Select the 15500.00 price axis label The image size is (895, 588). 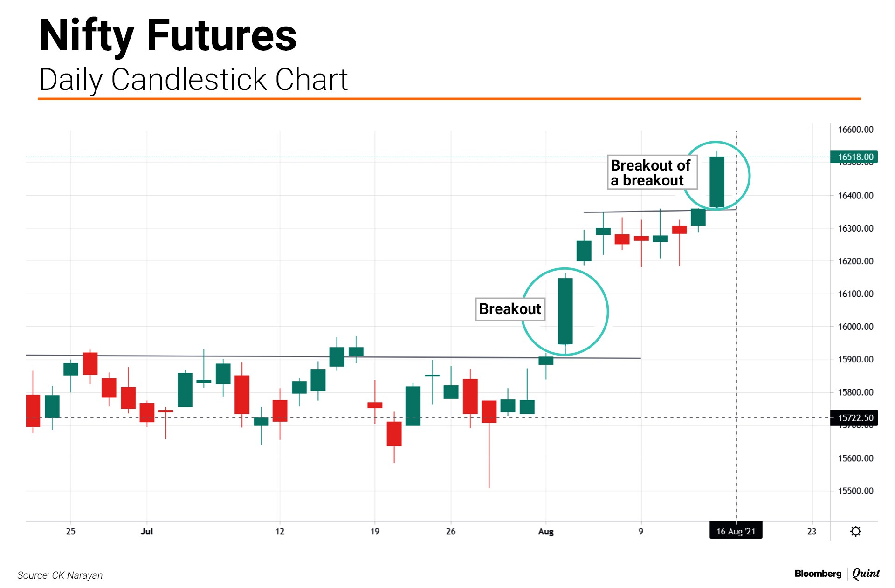[x=855, y=491]
